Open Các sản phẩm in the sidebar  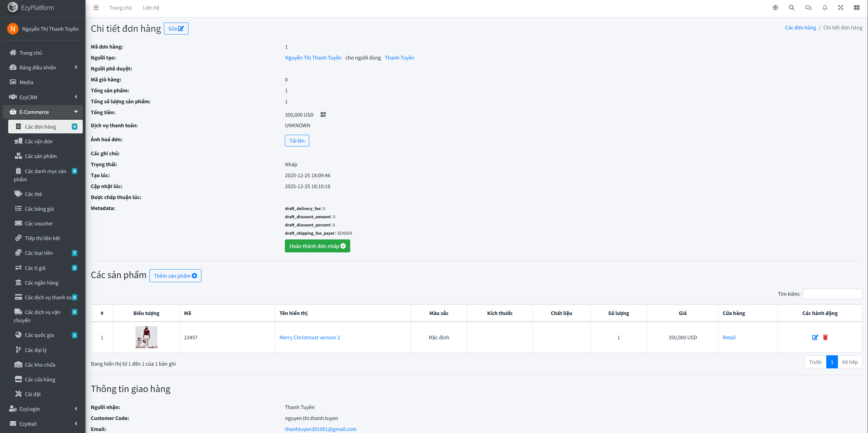(x=41, y=156)
